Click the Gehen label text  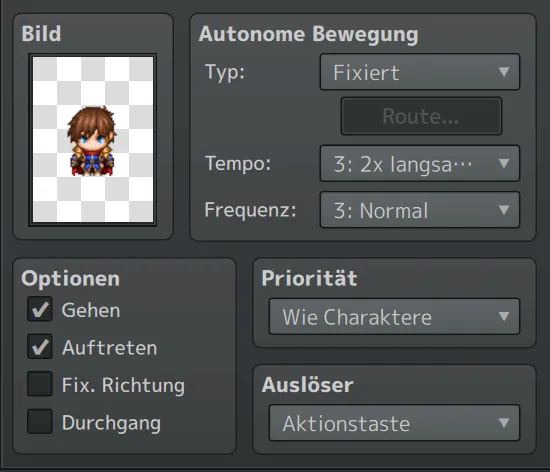tap(91, 310)
